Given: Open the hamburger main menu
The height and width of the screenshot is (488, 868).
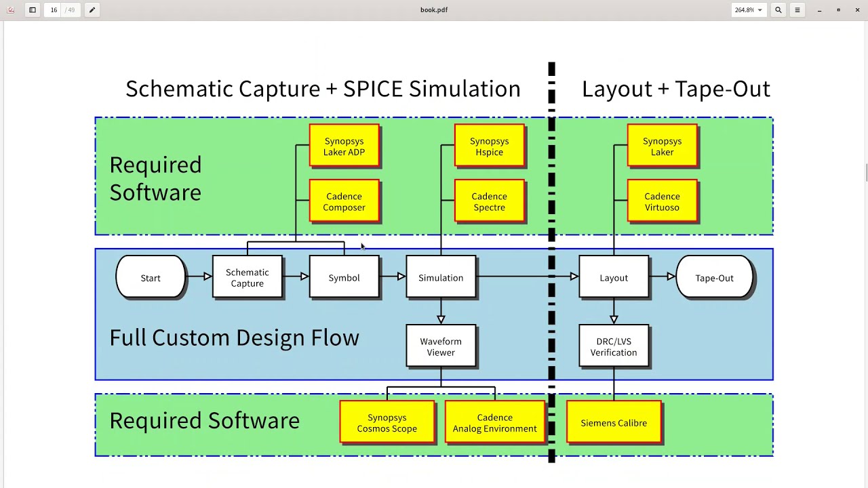Looking at the screenshot, I should (x=797, y=10).
